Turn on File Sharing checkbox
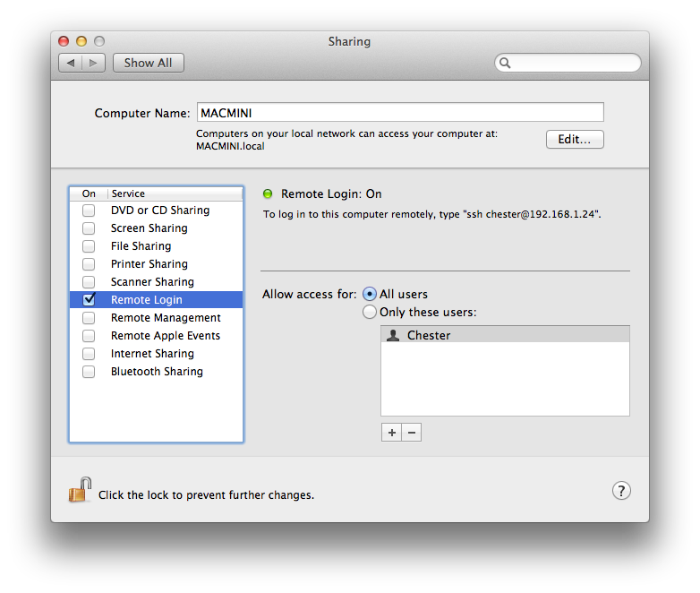The width and height of the screenshot is (700, 593). [89, 246]
